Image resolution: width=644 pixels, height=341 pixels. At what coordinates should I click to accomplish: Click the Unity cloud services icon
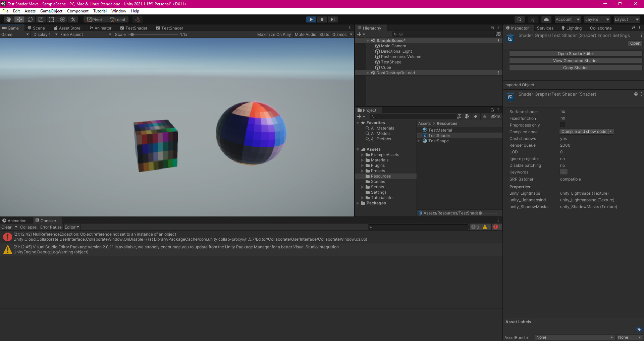click(546, 19)
